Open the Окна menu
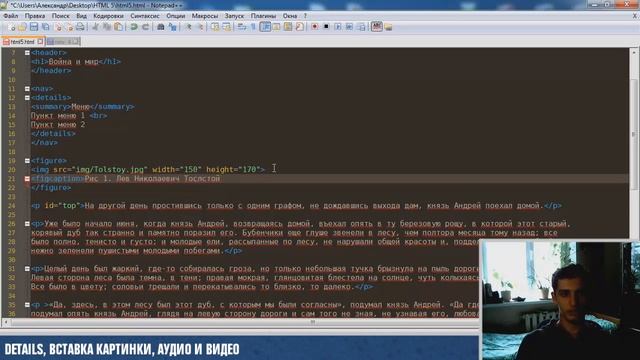 [x=290, y=16]
